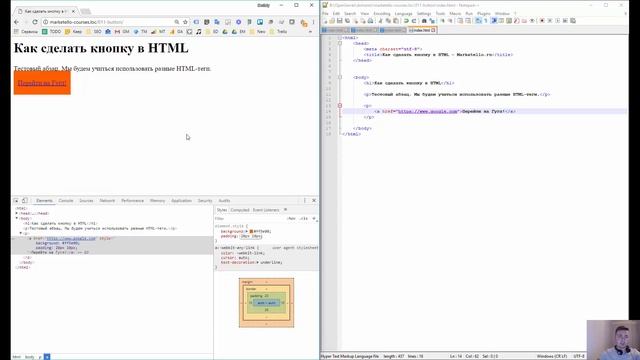
Task: Redo edit in Notepad++
Action: point(414,21)
